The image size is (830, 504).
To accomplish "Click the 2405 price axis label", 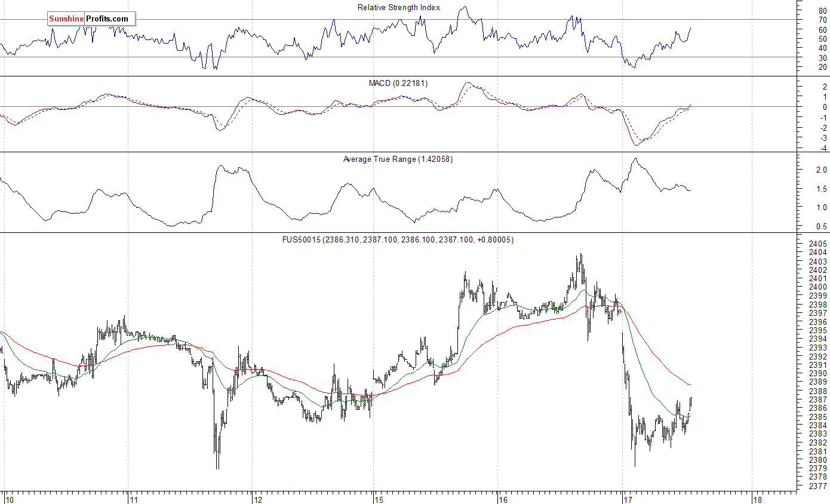I will point(817,244).
